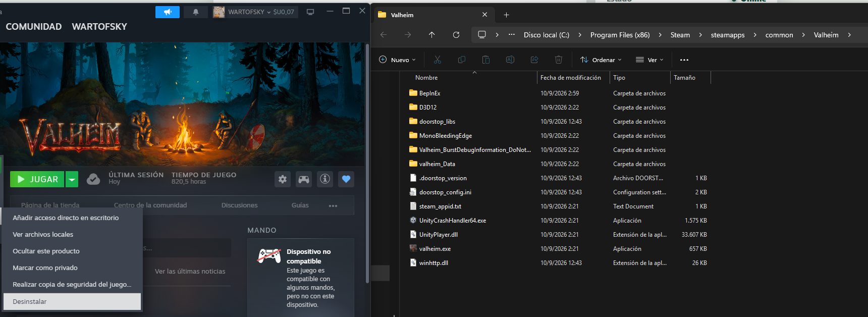Image resolution: width=868 pixels, height=317 pixels.
Task: Expand the JUGAR launch options arrow
Action: tap(72, 179)
